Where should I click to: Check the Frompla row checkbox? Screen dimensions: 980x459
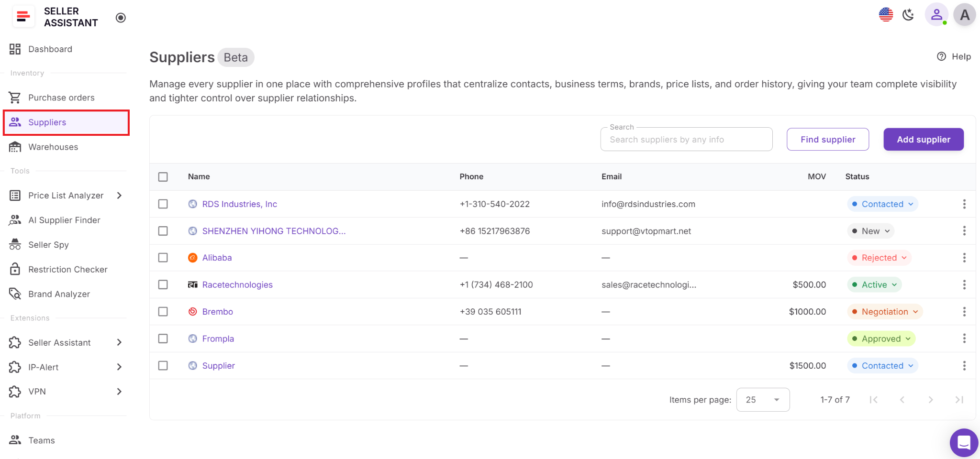(x=163, y=339)
